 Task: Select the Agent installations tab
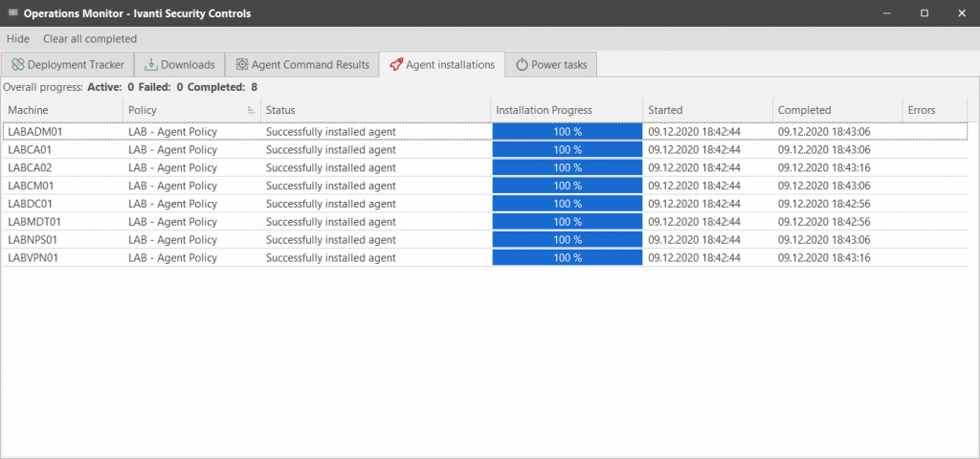point(442,64)
